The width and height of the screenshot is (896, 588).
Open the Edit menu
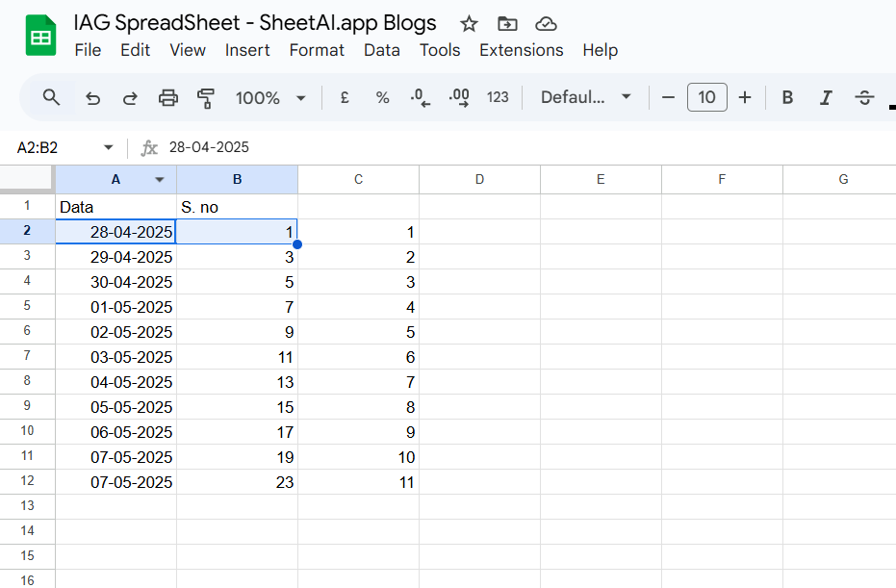136,50
